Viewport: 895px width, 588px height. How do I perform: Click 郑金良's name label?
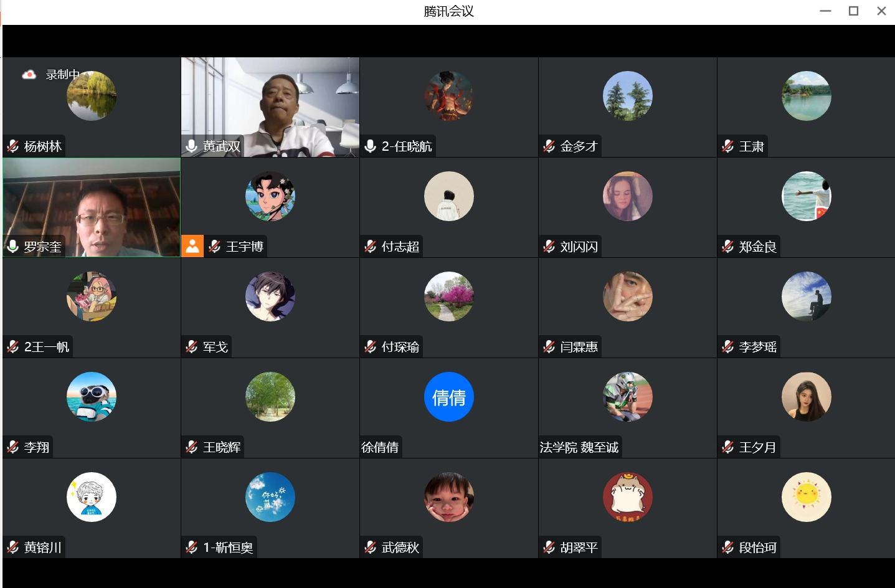757,247
